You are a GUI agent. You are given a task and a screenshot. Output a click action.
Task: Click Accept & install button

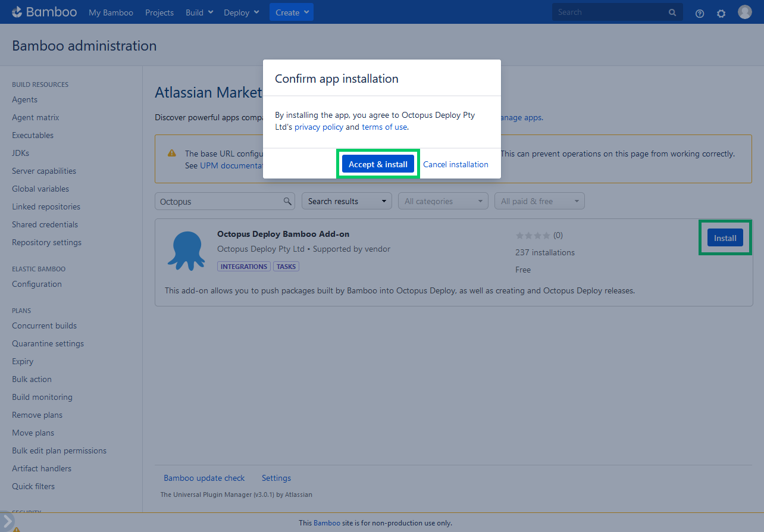(x=378, y=164)
